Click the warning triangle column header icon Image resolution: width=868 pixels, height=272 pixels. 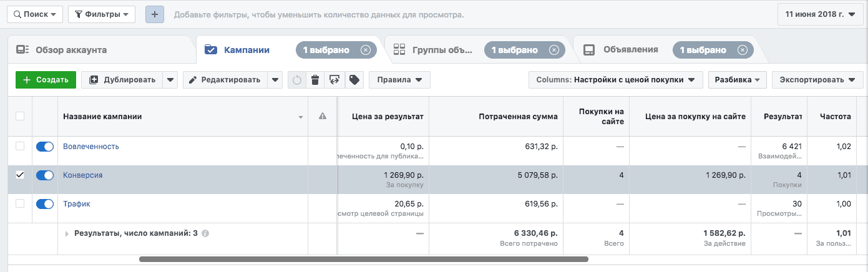point(323,116)
